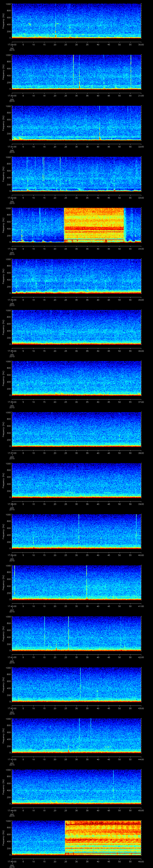This screenshot has width=153, height=868.
Task: Click the '17:32:00' time axis label
Action: (x=12, y=197)
